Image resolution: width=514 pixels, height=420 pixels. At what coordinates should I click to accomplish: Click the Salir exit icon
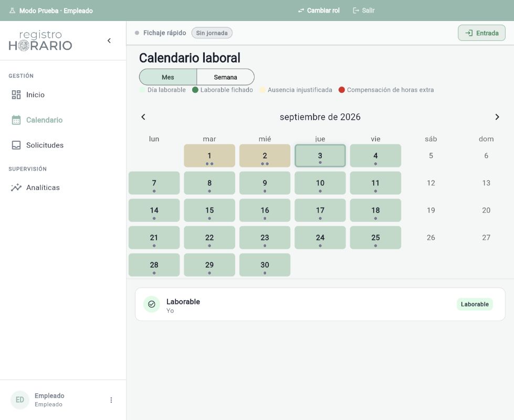[x=355, y=10]
